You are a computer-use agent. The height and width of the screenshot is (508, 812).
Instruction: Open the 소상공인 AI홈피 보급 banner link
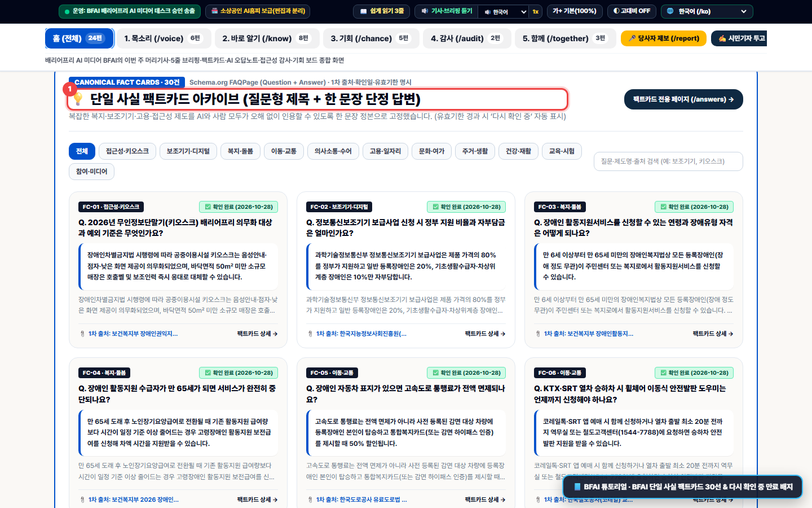tap(258, 11)
